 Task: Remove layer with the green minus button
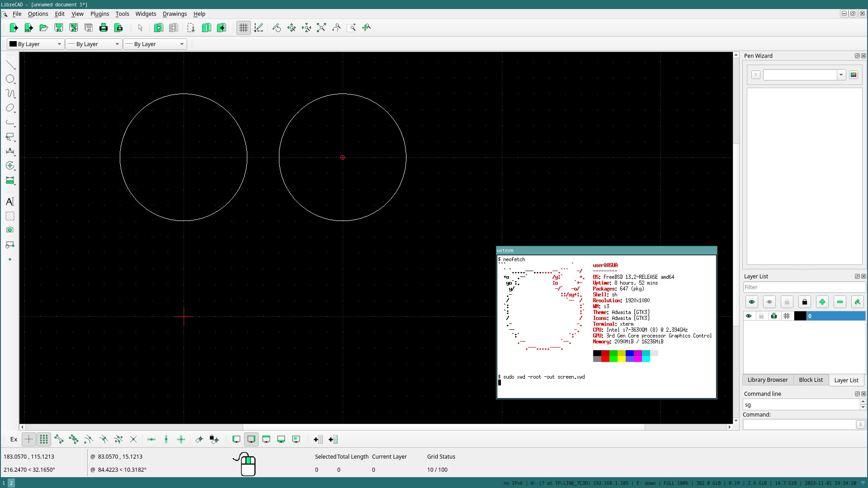pyautogui.click(x=840, y=302)
